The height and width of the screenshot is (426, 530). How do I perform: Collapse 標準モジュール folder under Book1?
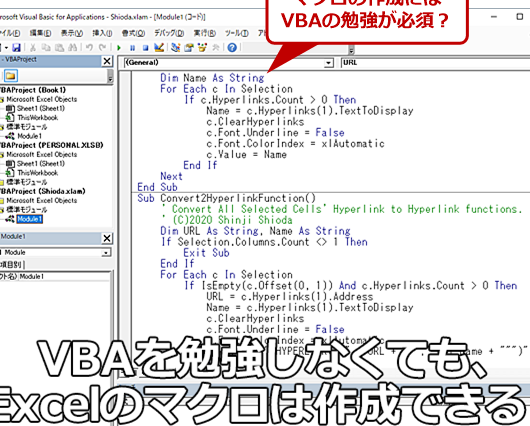(x=2, y=127)
